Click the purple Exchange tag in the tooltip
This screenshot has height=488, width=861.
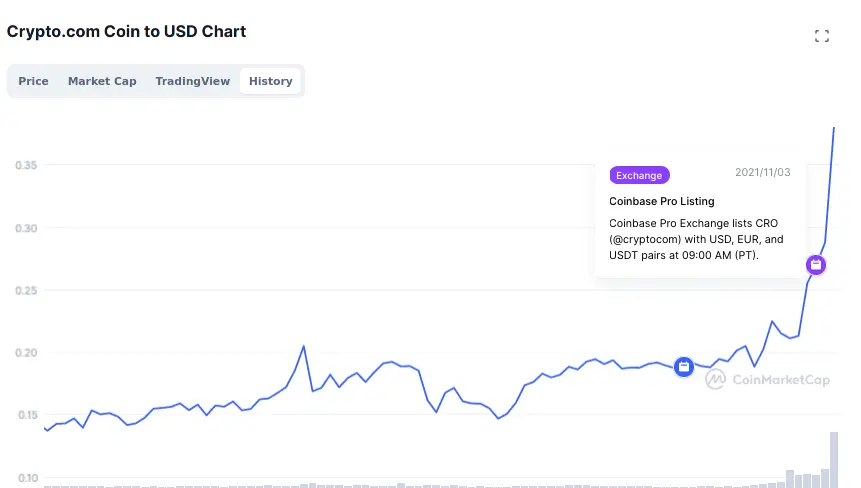[x=639, y=175]
